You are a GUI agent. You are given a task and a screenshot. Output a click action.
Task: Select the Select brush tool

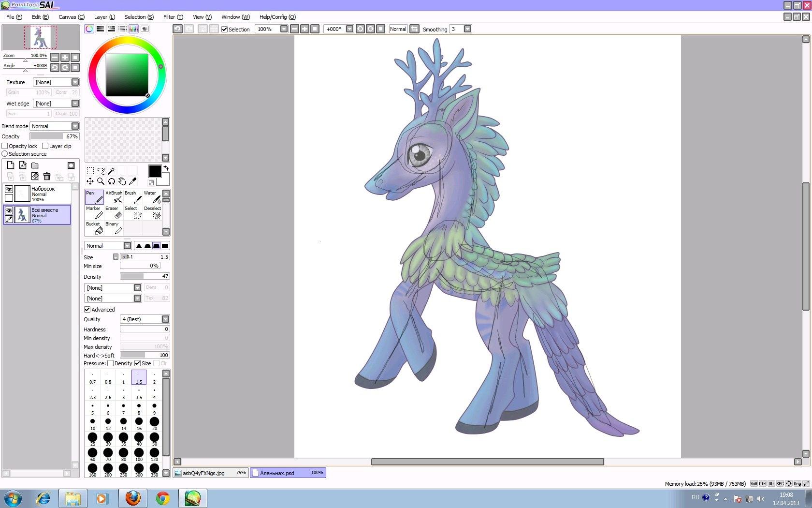[x=133, y=212]
